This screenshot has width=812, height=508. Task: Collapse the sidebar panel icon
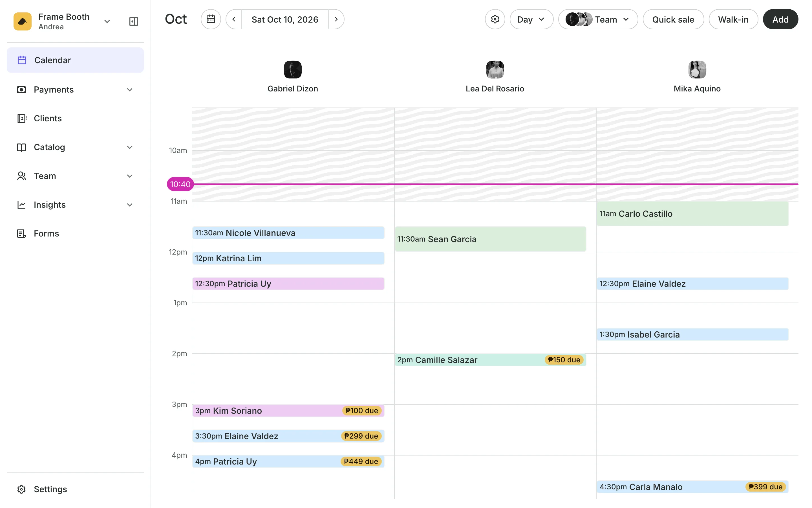(x=134, y=21)
